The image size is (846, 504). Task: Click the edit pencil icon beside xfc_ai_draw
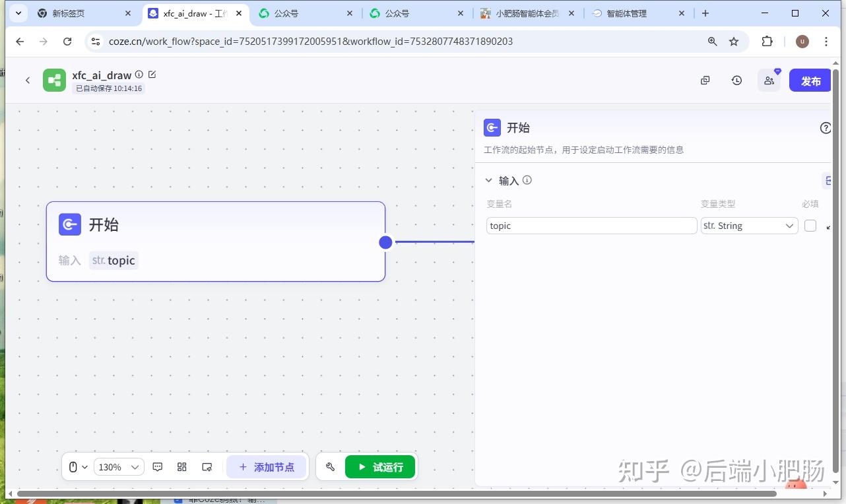point(152,75)
